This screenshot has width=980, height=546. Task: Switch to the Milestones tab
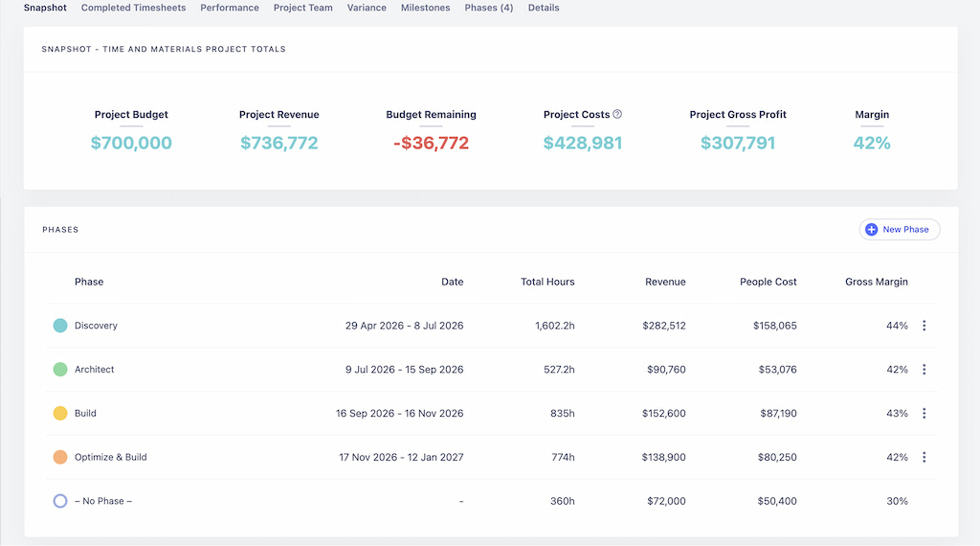426,8
